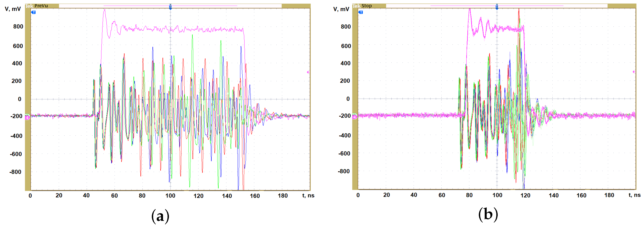Click the V, mV axis label of plot (b)
This screenshot has width=644, height=225.
(x=341, y=9)
